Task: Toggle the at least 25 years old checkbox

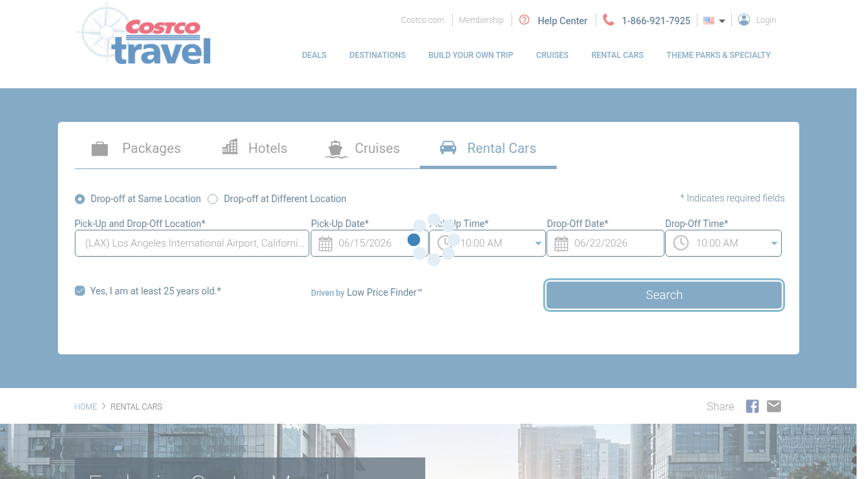Action: [80, 291]
